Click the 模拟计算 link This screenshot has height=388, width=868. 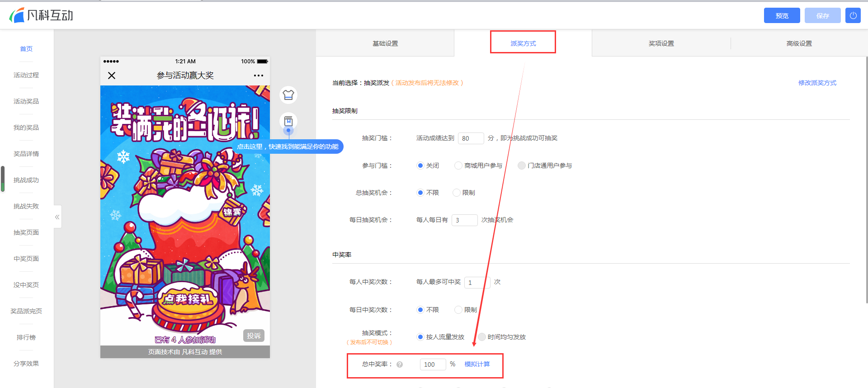pos(477,364)
